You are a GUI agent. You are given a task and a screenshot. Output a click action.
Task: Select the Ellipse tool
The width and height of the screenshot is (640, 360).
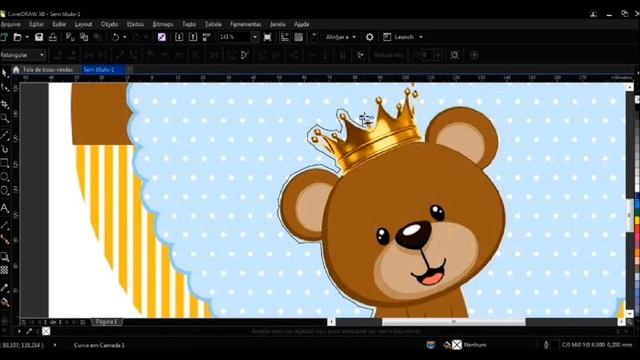click(5, 177)
